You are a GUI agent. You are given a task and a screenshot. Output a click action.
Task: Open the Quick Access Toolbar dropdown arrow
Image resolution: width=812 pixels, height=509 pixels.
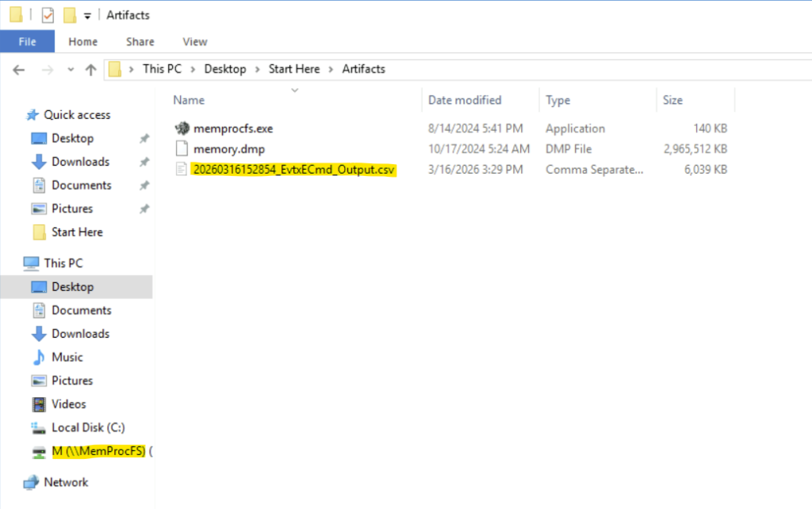87,16
